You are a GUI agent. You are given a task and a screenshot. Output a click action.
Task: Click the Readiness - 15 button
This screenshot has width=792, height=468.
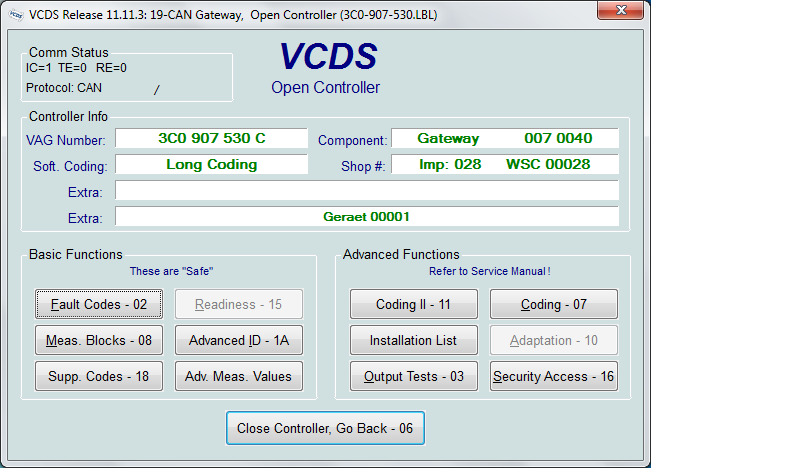pyautogui.click(x=239, y=305)
